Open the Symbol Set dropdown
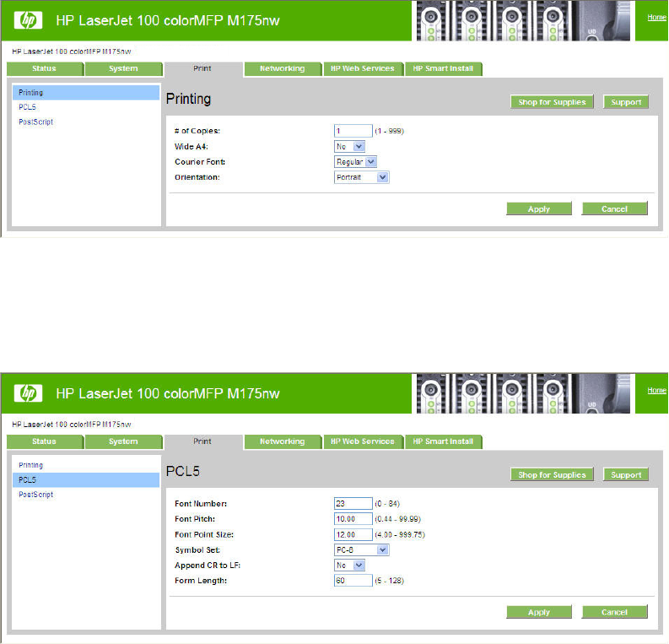Viewport: 669px width, 644px height. pos(361,549)
